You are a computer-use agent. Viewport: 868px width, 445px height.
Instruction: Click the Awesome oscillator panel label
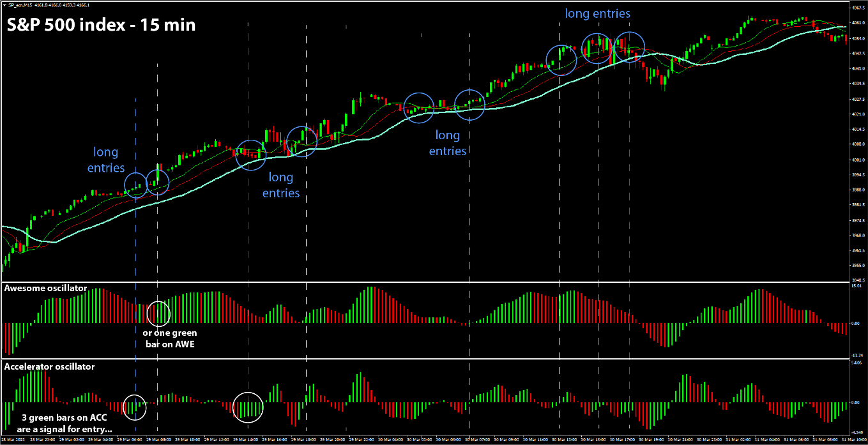[45, 289]
